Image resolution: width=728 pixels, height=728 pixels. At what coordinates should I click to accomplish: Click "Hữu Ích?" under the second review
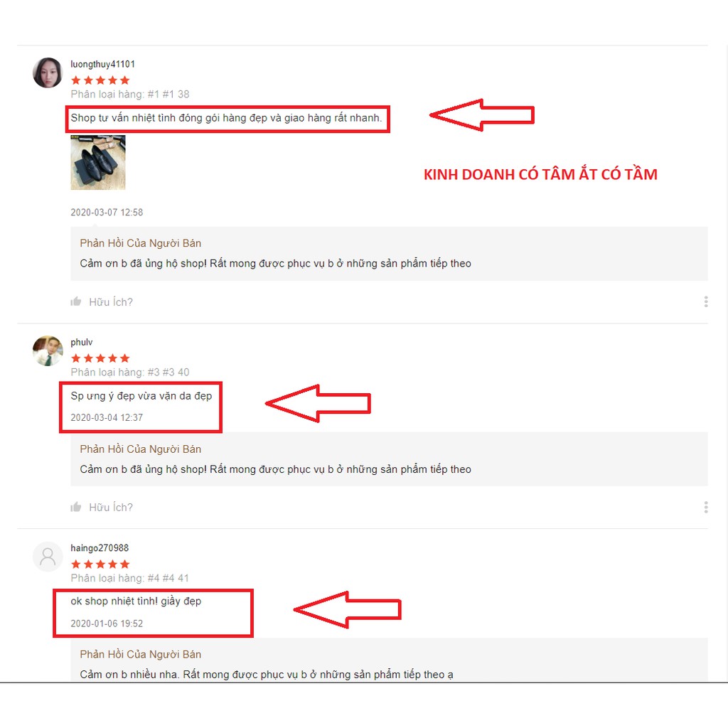(111, 507)
